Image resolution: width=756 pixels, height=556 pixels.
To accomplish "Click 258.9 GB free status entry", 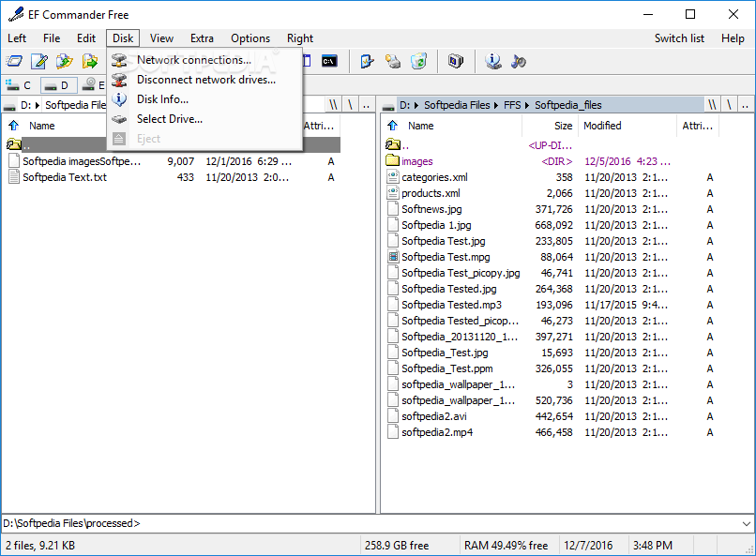I will (x=397, y=546).
